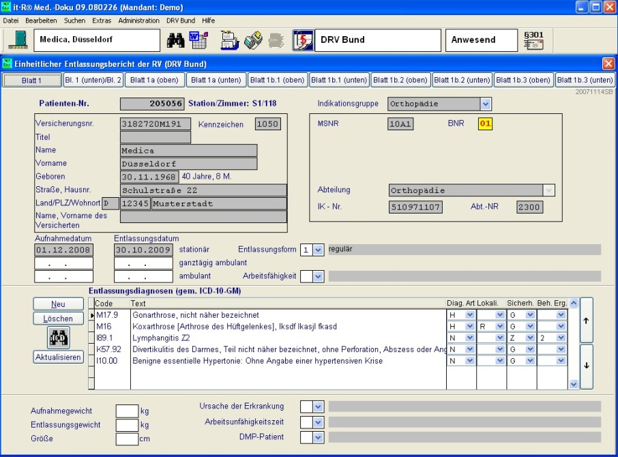The height and width of the screenshot is (457, 618).
Task: Click the DRV Bund module icon
Action: (x=303, y=40)
